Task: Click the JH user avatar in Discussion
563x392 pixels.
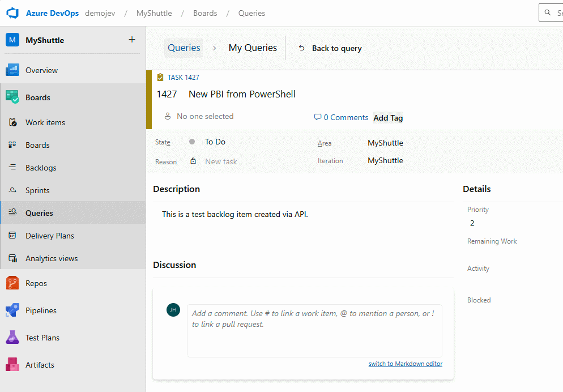Action: pos(173,310)
